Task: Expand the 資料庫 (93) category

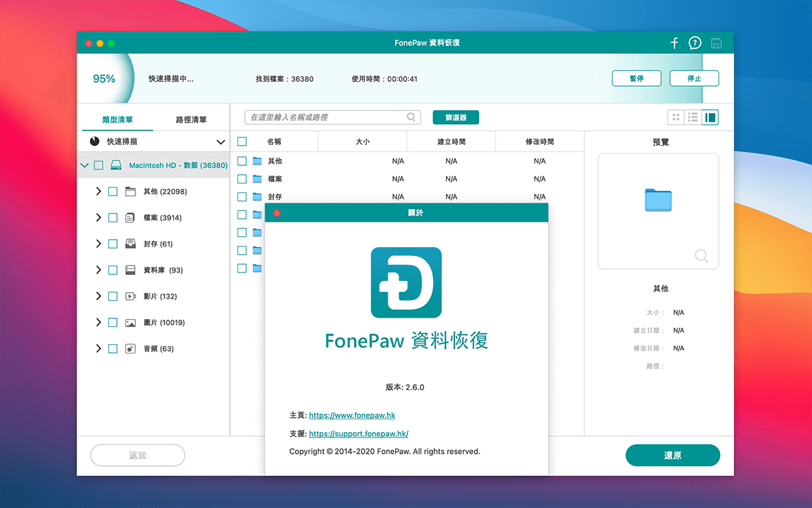Action: [x=98, y=270]
